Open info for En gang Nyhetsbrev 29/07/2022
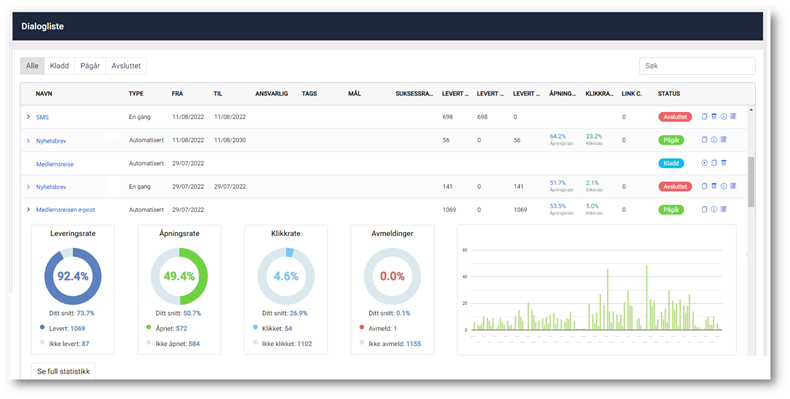790x399 pixels. pyautogui.click(x=723, y=186)
